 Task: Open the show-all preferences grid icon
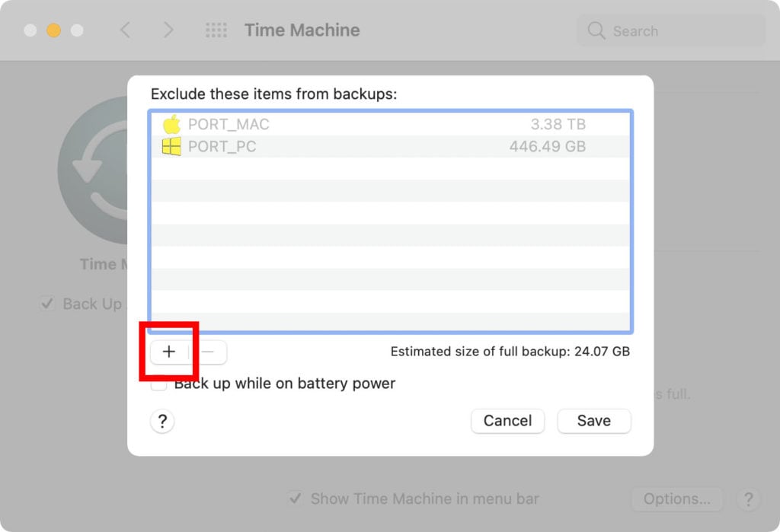[x=216, y=30]
